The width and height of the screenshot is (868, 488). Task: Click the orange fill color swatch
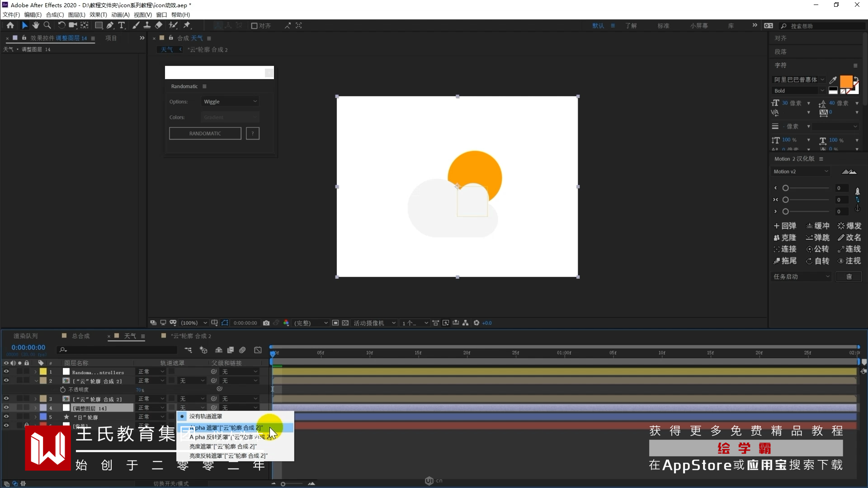click(x=845, y=82)
